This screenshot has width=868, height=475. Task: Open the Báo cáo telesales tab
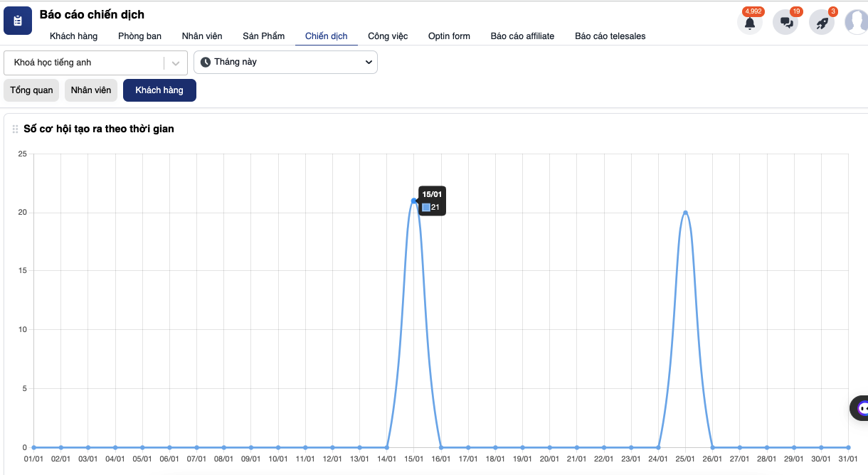(x=610, y=36)
